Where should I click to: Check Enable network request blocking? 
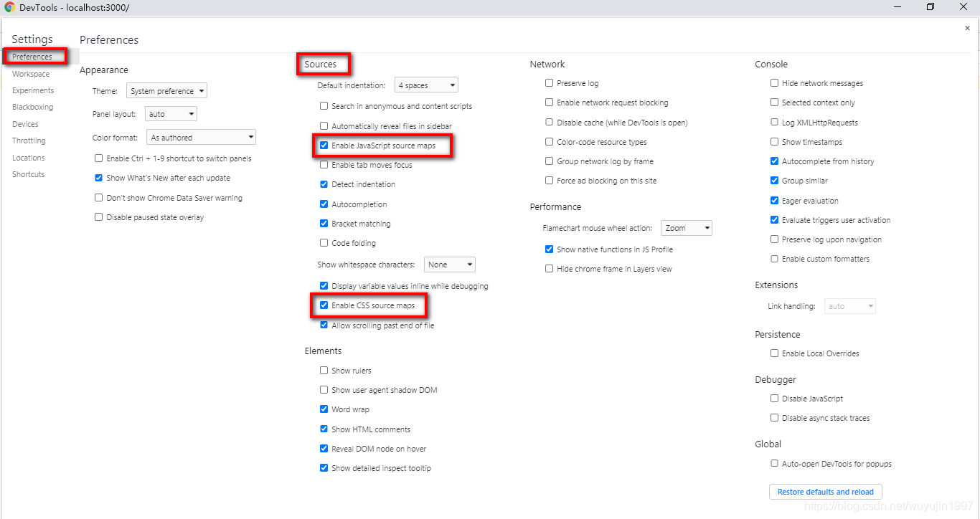pyautogui.click(x=549, y=103)
